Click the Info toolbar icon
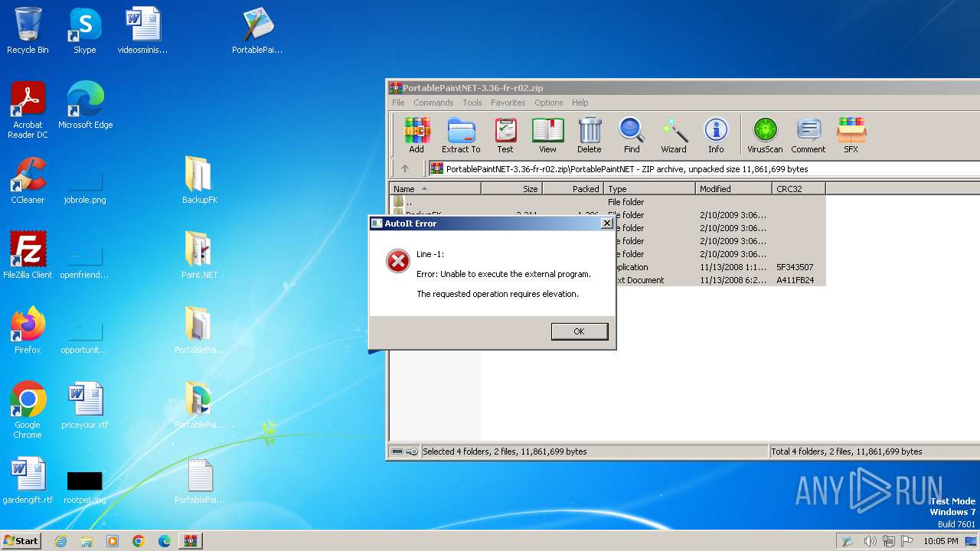The width and height of the screenshot is (980, 551). click(x=716, y=135)
